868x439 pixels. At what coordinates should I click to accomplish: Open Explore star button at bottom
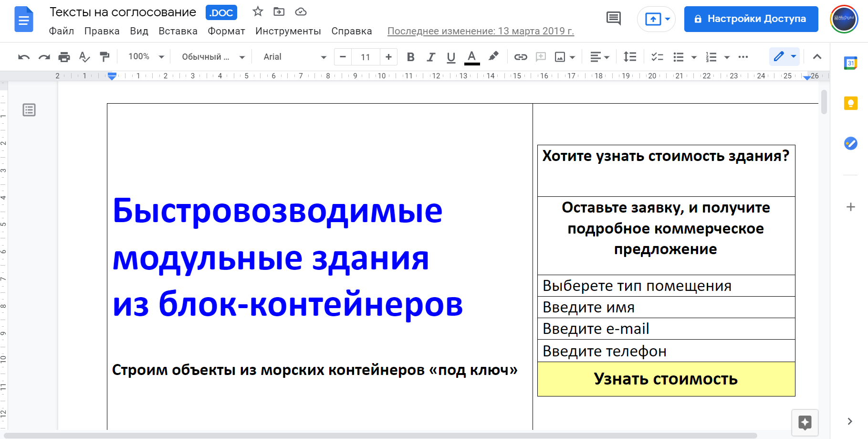pyautogui.click(x=805, y=423)
